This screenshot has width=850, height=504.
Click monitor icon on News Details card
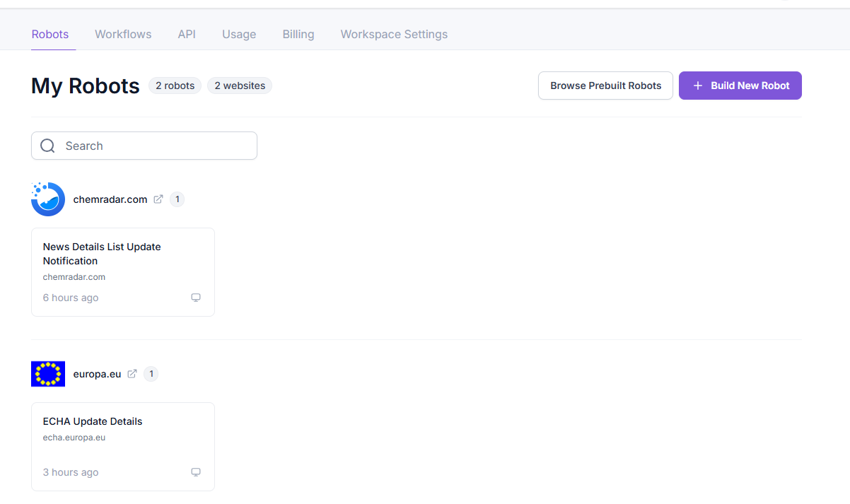pyautogui.click(x=196, y=298)
